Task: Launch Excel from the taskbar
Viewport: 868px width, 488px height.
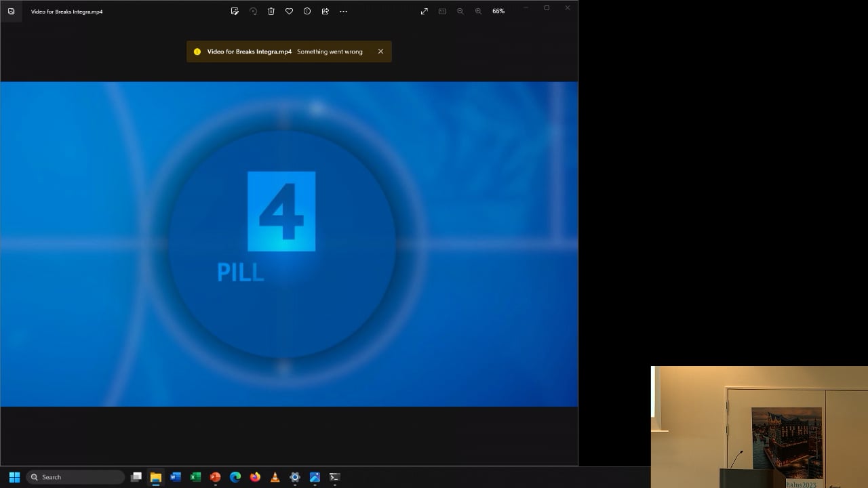Action: click(195, 477)
